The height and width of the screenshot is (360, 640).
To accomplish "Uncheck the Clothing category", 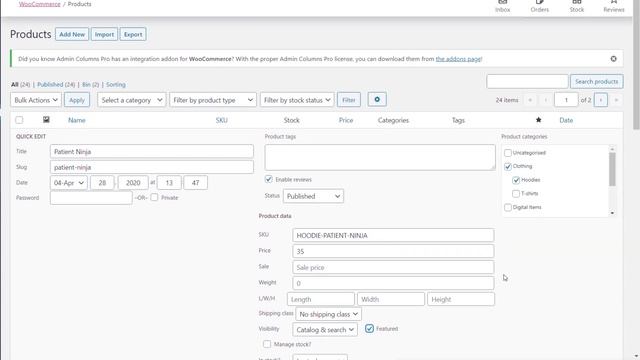I will click(x=508, y=166).
